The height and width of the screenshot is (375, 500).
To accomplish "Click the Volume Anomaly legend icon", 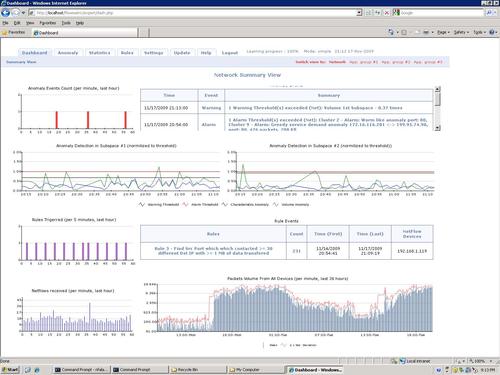I will pyautogui.click(x=275, y=204).
